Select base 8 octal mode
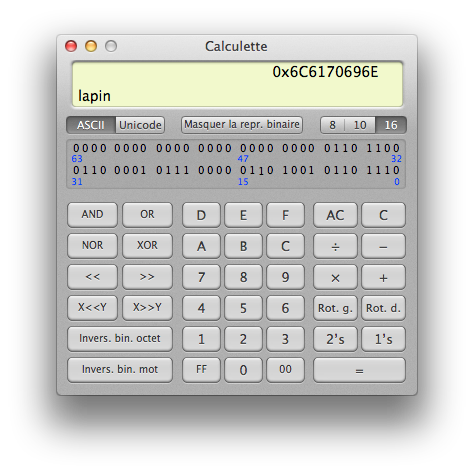474x474 pixels. (x=332, y=125)
